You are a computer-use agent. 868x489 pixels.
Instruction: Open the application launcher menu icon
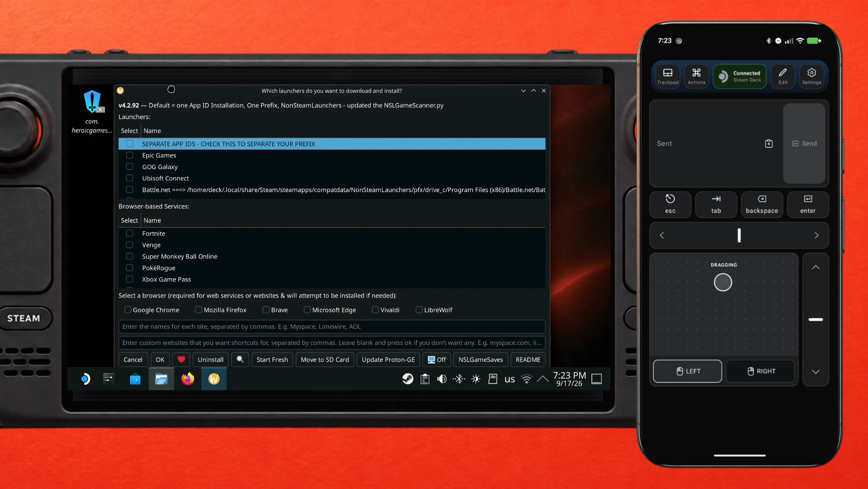pyautogui.click(x=86, y=379)
